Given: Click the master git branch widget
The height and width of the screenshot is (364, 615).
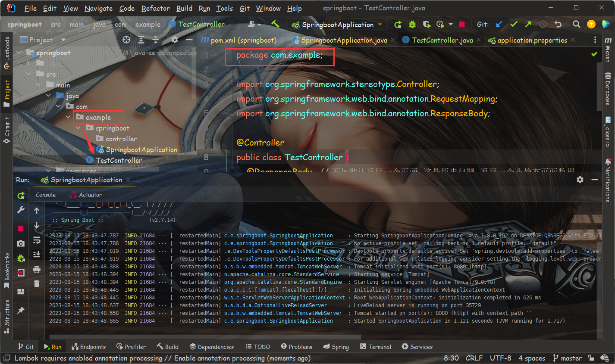Looking at the screenshot, I should coord(567,358).
